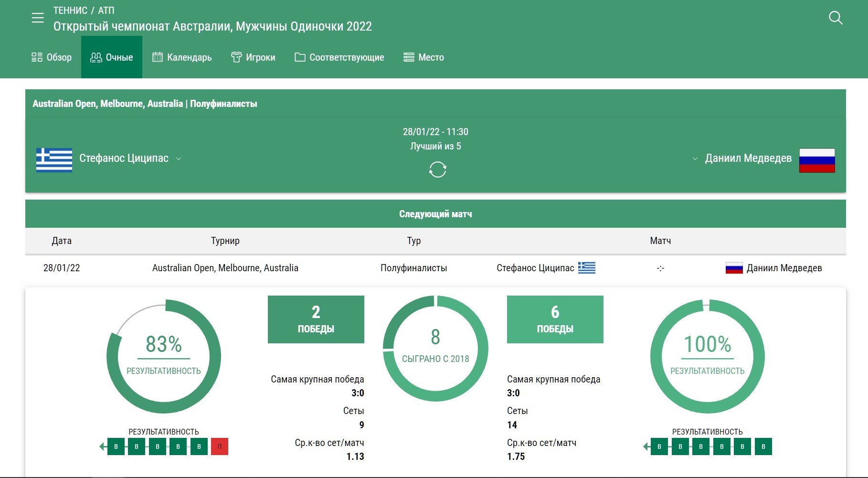Click the Матч column header

[660, 241]
